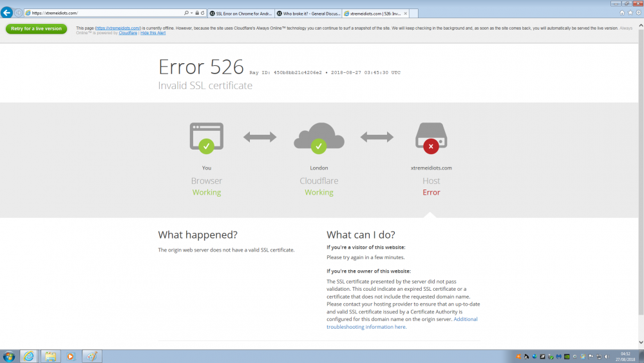The image size is (644, 363).
Task: Switch to 'SSL Error on Chrome' tab
Action: [240, 13]
